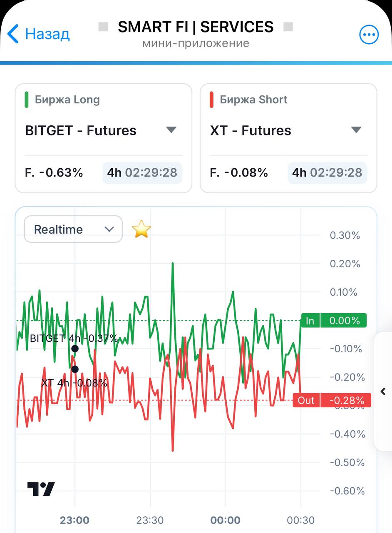Select the 23:00 time axis label
Image resolution: width=392 pixels, height=533 pixels.
coord(74,520)
